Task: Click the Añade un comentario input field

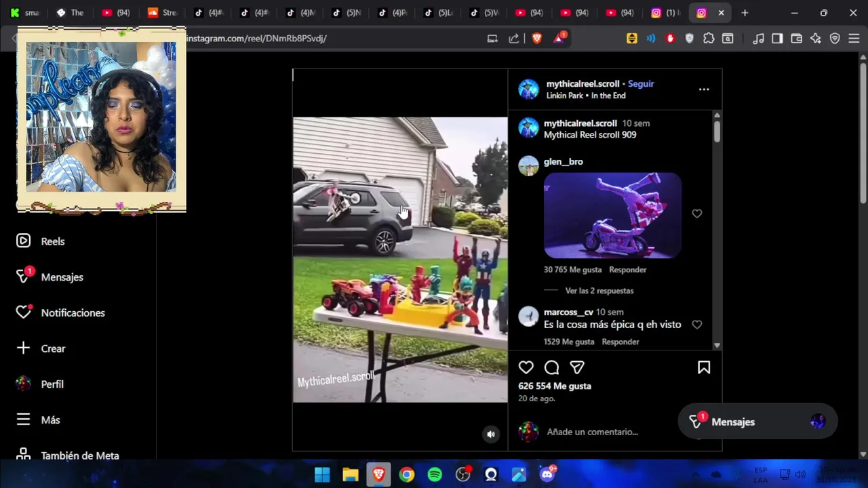Action: tap(592, 432)
